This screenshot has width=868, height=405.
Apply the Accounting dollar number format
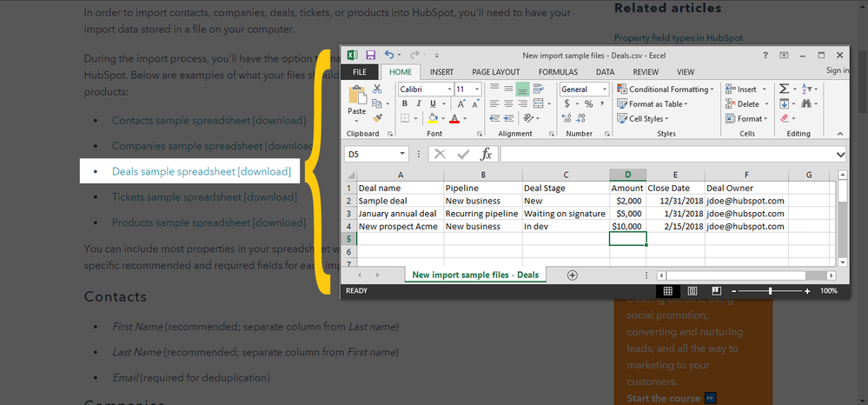point(567,103)
